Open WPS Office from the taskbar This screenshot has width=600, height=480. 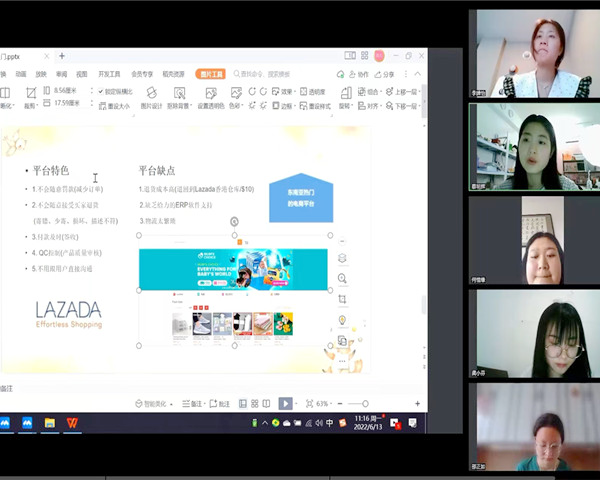(73, 423)
